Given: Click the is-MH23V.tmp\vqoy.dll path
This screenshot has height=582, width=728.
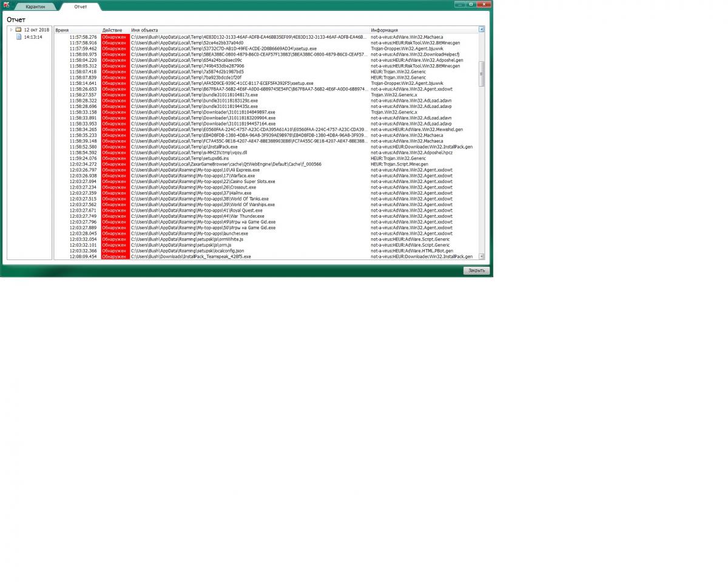Looking at the screenshot, I should [189, 152].
